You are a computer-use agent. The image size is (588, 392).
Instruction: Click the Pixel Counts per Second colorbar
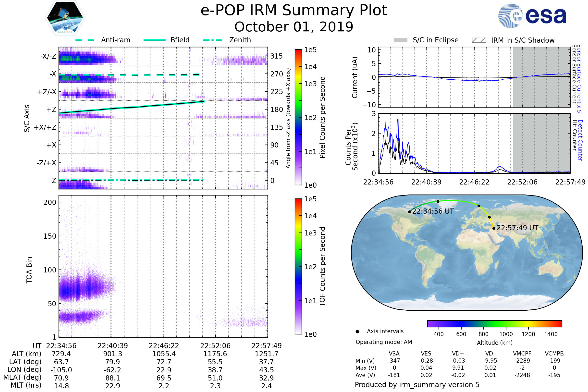click(x=298, y=117)
